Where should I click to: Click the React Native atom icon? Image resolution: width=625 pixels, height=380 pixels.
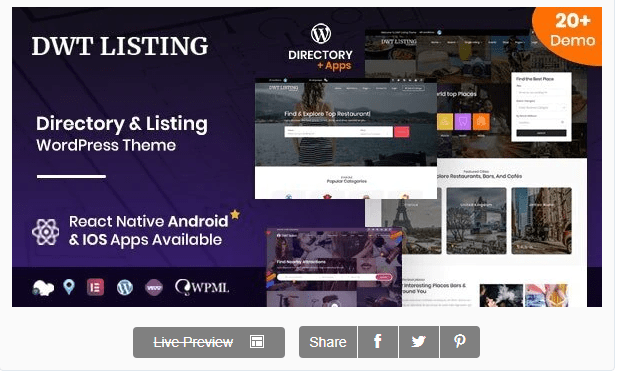(x=46, y=231)
